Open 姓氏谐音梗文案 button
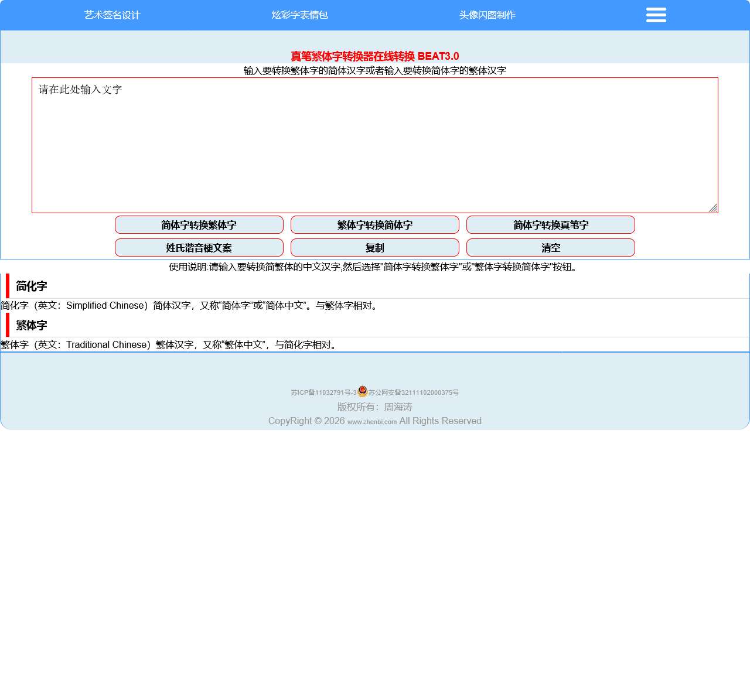Screen dimensions: 750x700 [x=199, y=248]
